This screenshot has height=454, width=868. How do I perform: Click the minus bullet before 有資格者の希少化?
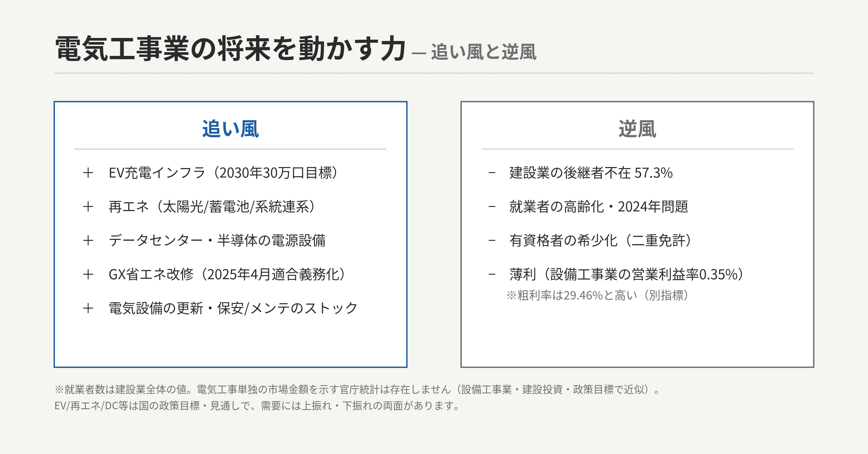coord(492,241)
